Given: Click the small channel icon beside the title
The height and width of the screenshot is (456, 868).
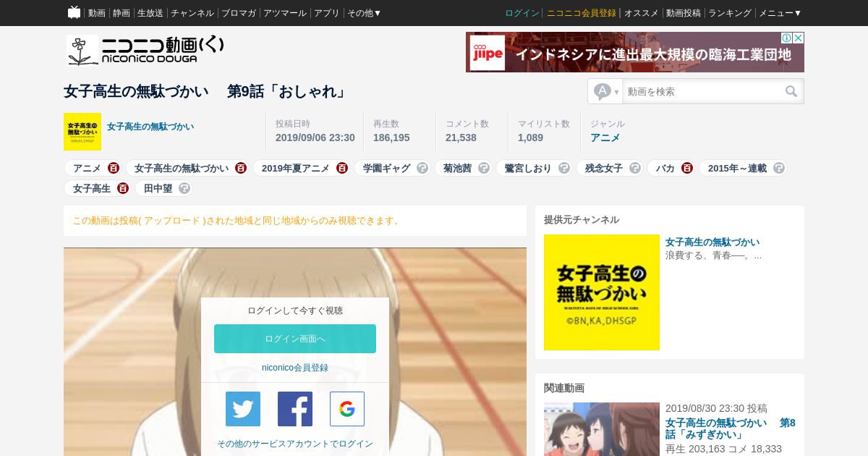Looking at the screenshot, I should point(82,132).
